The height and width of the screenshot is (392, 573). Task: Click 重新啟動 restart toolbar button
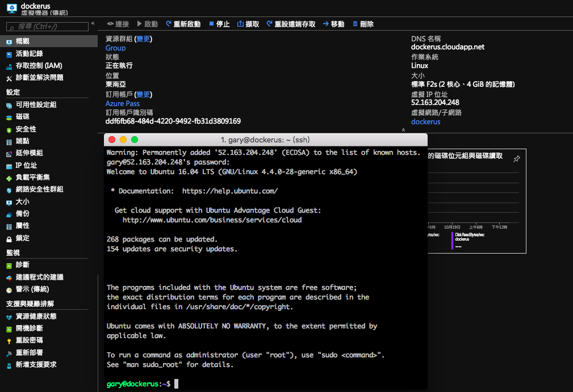pyautogui.click(x=183, y=24)
